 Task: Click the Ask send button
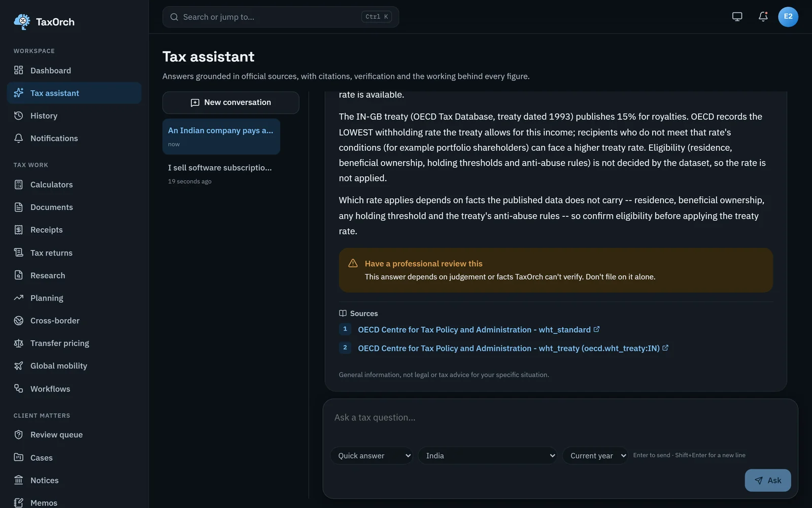[768, 480]
